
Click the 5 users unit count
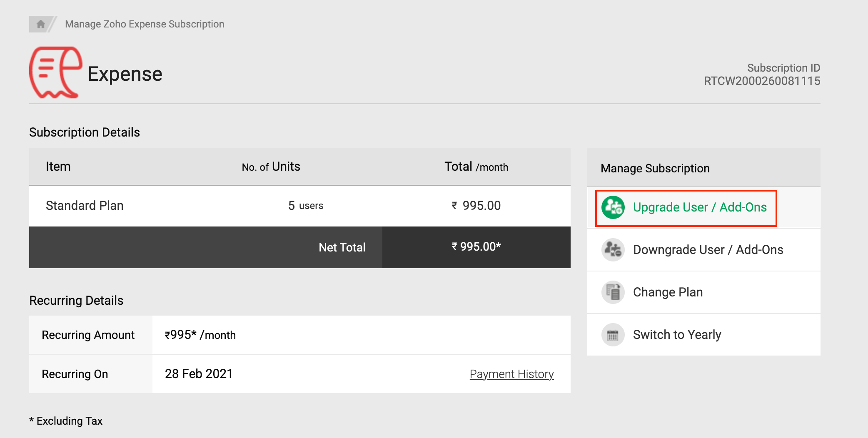click(x=306, y=206)
